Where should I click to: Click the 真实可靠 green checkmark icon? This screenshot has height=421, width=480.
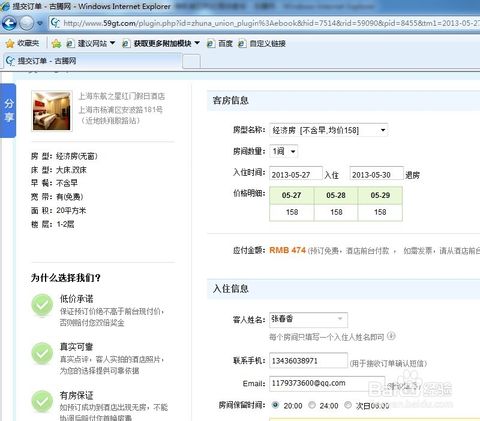(42, 353)
